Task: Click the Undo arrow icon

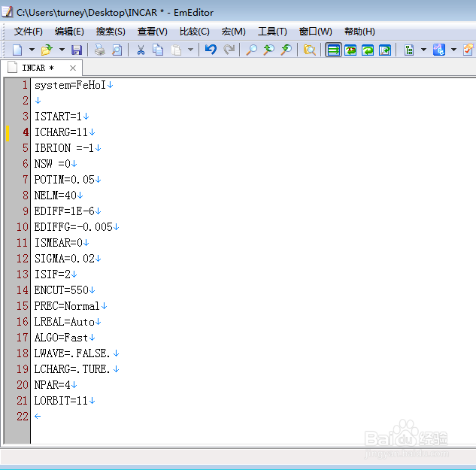Action: pyautogui.click(x=211, y=50)
